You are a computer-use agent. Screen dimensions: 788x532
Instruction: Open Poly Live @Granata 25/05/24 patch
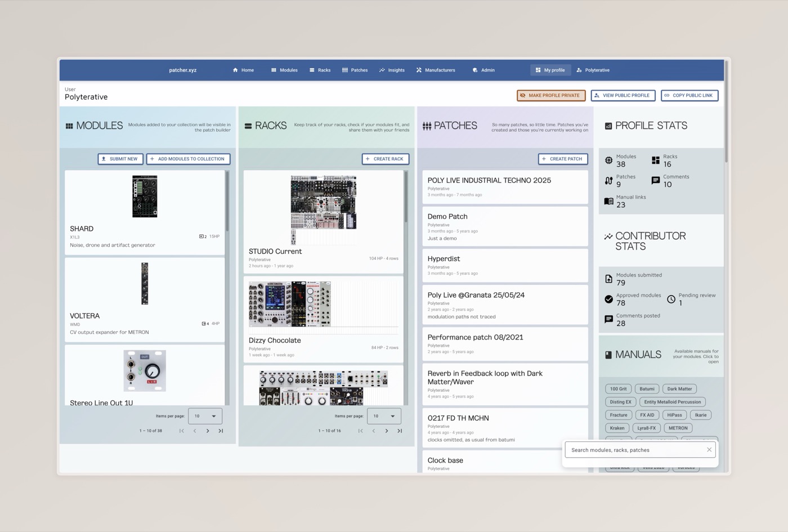coord(505,305)
